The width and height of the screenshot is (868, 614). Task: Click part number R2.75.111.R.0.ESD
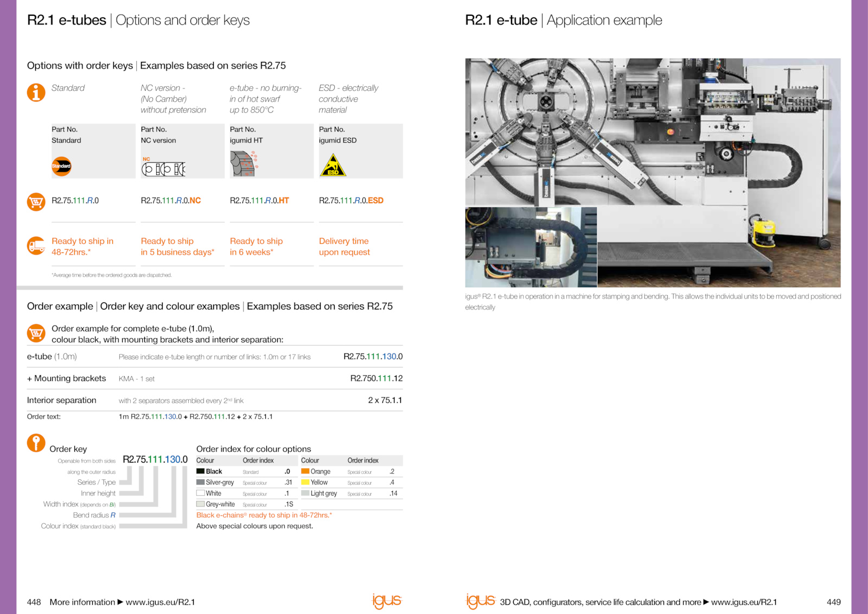coord(351,201)
